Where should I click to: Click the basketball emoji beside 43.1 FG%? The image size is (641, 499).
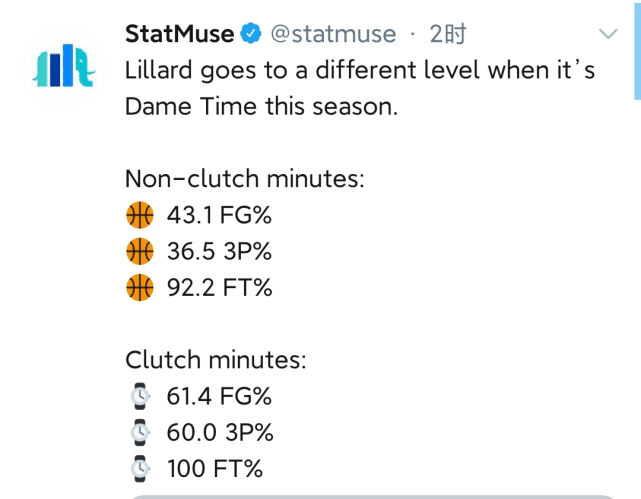140,215
